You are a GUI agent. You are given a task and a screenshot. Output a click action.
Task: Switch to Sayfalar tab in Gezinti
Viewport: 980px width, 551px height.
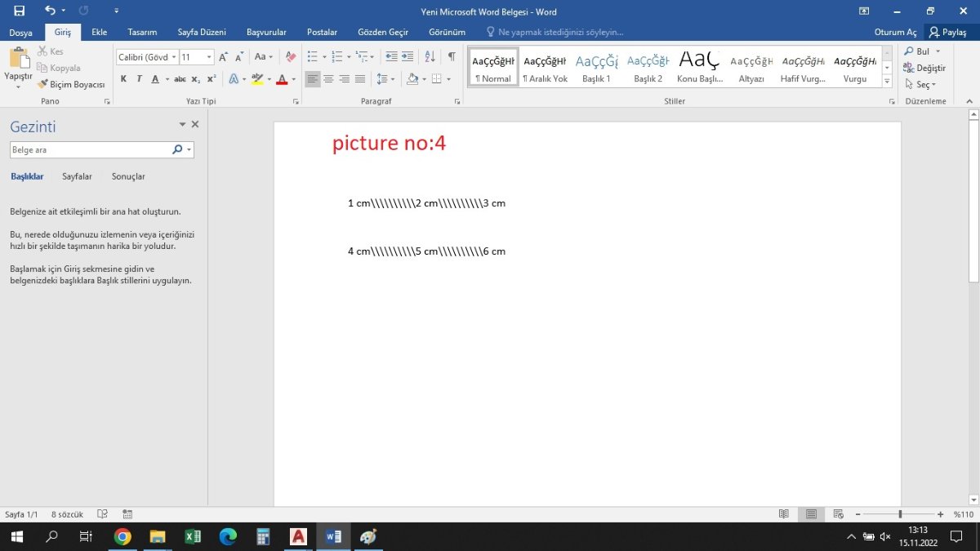[x=77, y=176]
